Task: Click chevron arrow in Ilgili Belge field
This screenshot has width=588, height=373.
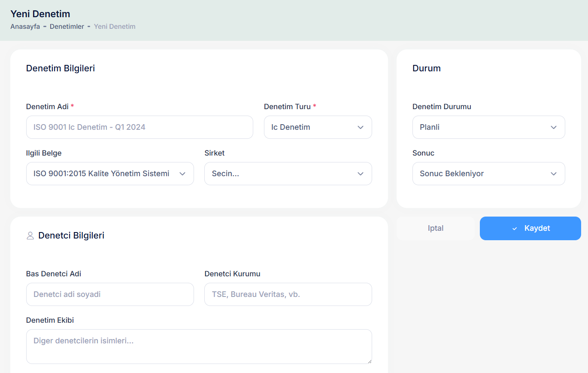Action: 182,174
